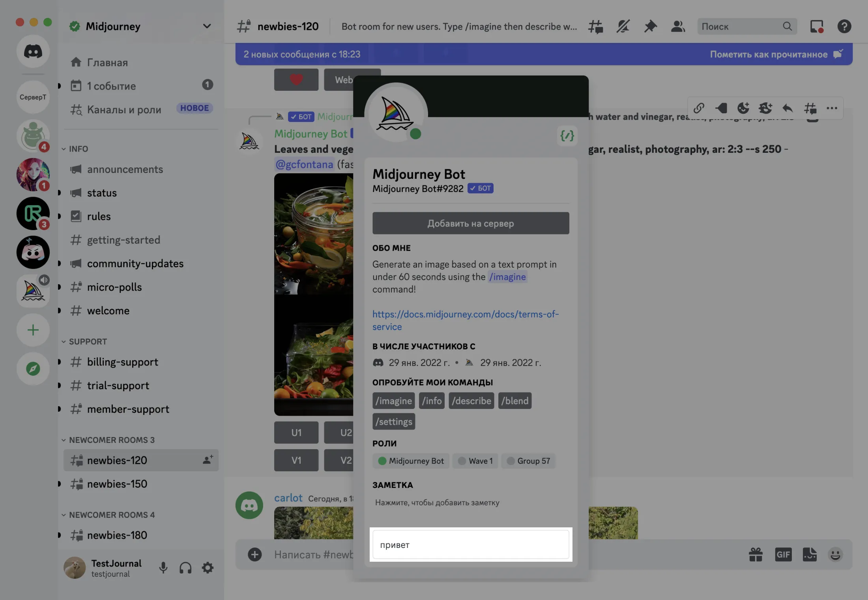
Task: Open the micro-polls channel
Action: [x=141, y=287]
